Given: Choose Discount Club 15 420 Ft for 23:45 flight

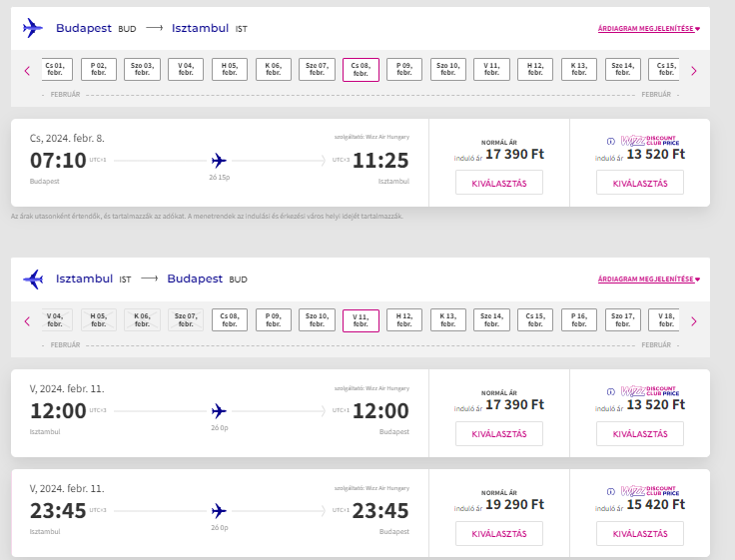Looking at the screenshot, I should coord(639,533).
